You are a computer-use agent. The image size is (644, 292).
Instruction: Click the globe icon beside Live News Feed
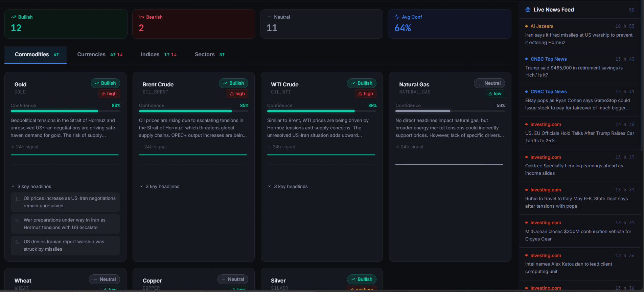click(528, 10)
